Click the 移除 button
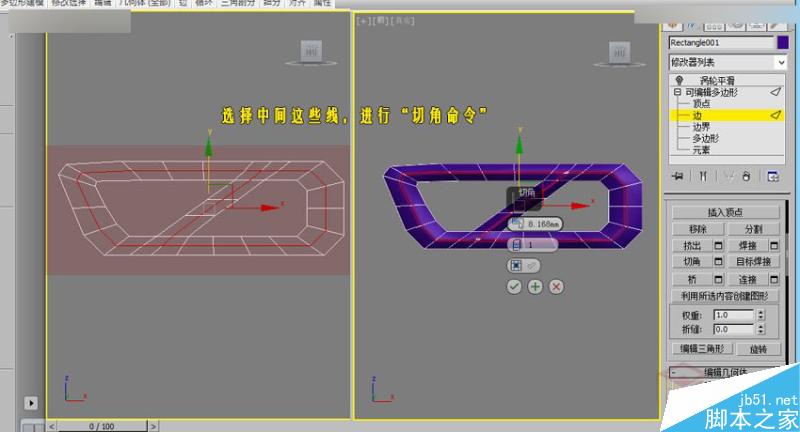Viewport: 800px width, 432px height. 697,229
